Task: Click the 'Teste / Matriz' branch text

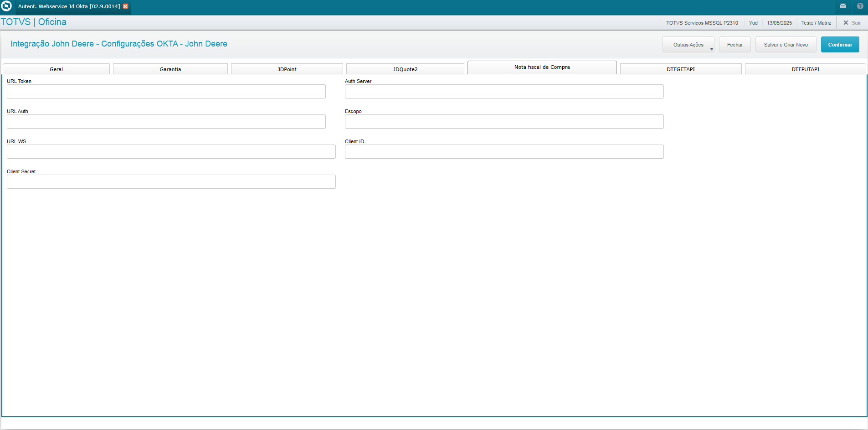Action: [816, 23]
